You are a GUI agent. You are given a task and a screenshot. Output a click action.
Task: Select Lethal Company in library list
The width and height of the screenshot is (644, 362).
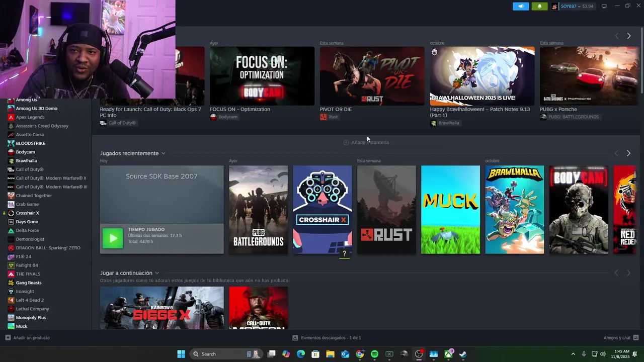point(32,309)
